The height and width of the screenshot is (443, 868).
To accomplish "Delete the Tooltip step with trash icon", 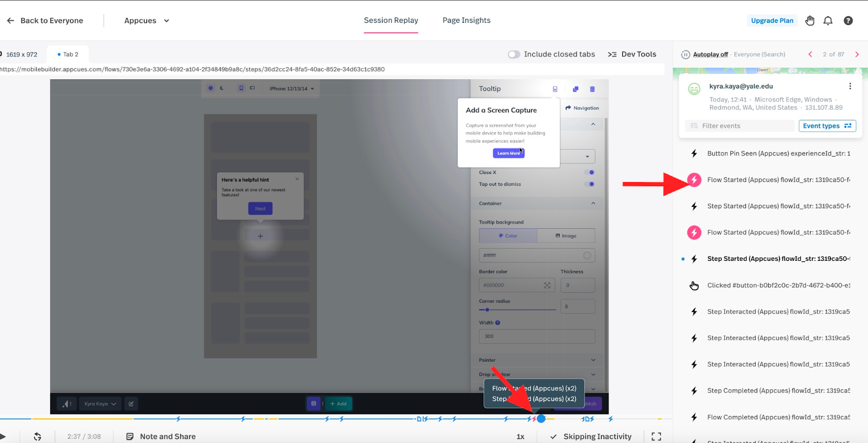I will point(592,89).
